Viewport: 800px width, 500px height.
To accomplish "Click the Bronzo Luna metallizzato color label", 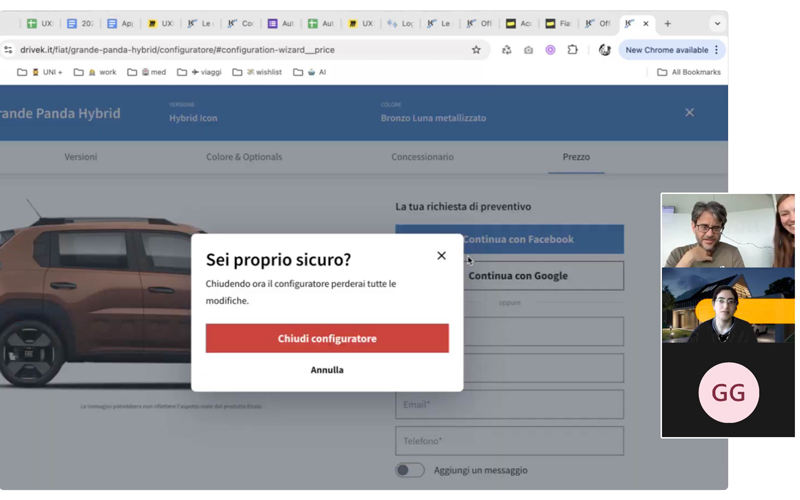I will tap(433, 118).
